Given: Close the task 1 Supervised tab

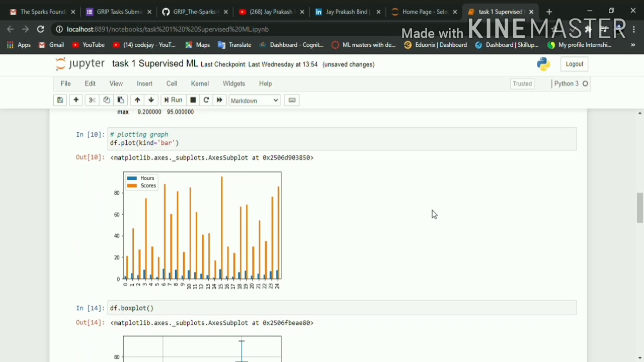Looking at the screenshot, I should click(531, 12).
